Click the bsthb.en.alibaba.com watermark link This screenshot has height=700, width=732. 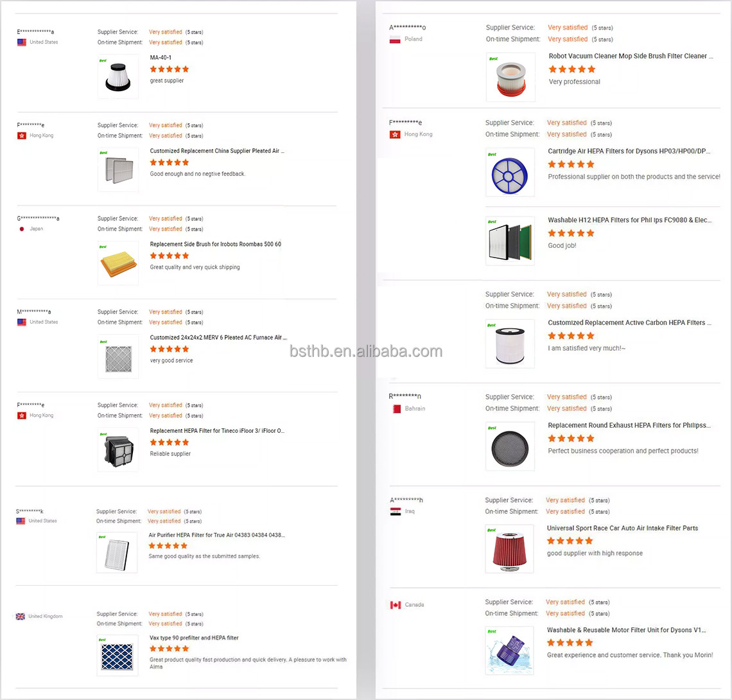click(365, 351)
